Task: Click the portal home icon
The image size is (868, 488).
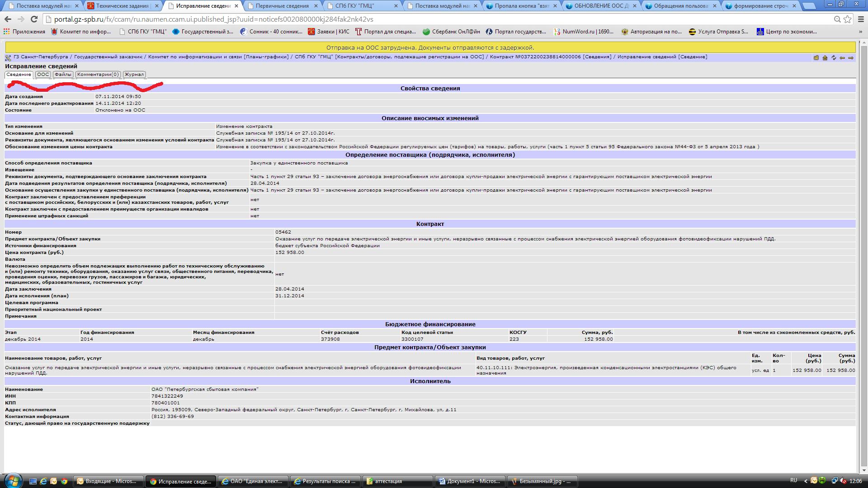Action: pyautogui.click(x=825, y=58)
